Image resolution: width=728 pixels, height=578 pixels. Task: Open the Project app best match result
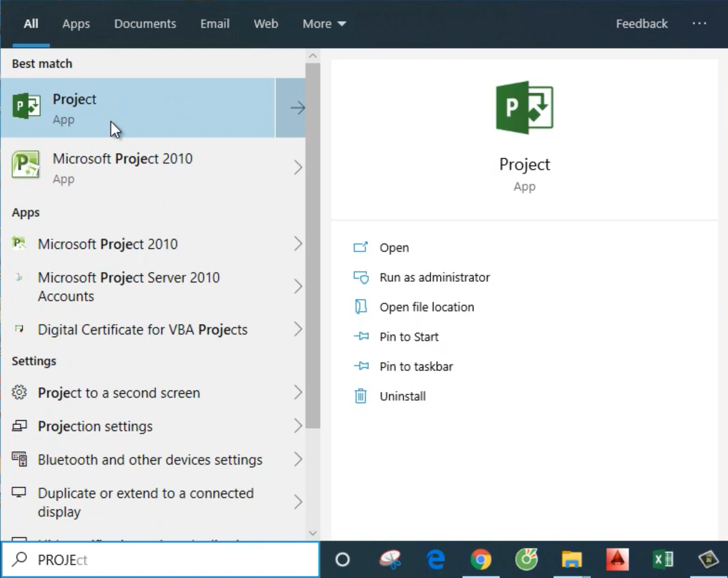click(136, 108)
